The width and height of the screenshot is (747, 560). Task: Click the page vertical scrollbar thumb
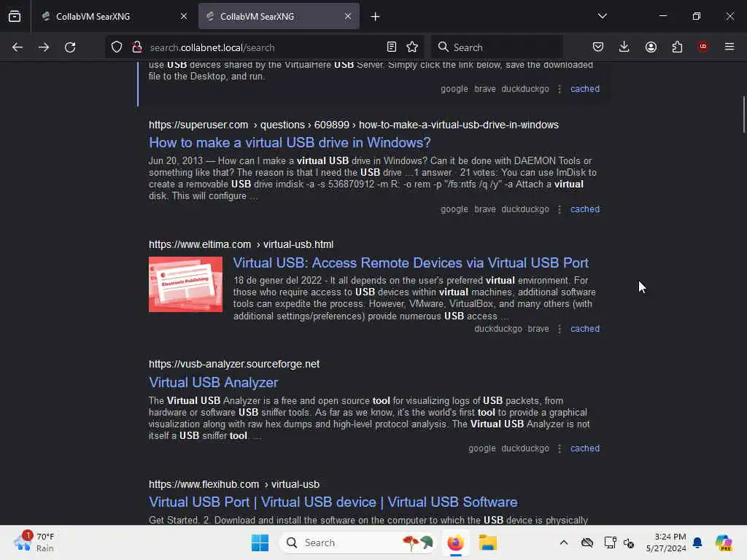click(x=743, y=114)
